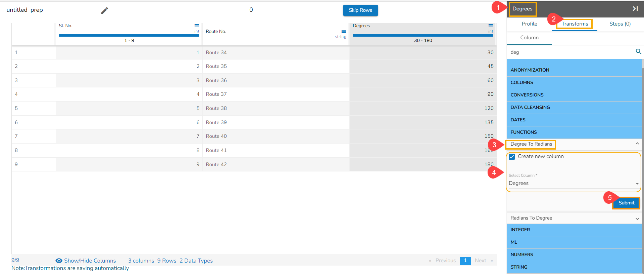Click the eye icon for Show/Hide Columns
644x274 pixels.
[x=59, y=261]
